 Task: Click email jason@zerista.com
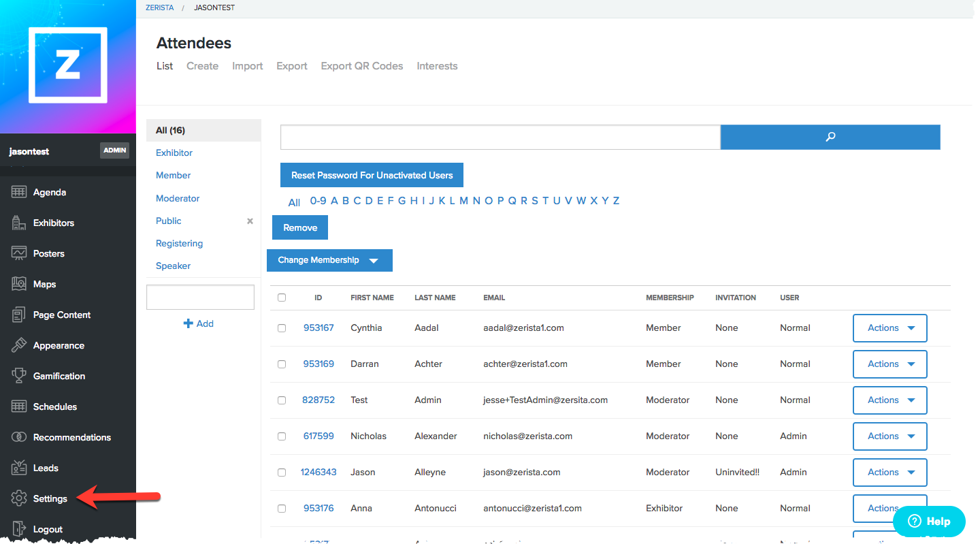pos(522,473)
